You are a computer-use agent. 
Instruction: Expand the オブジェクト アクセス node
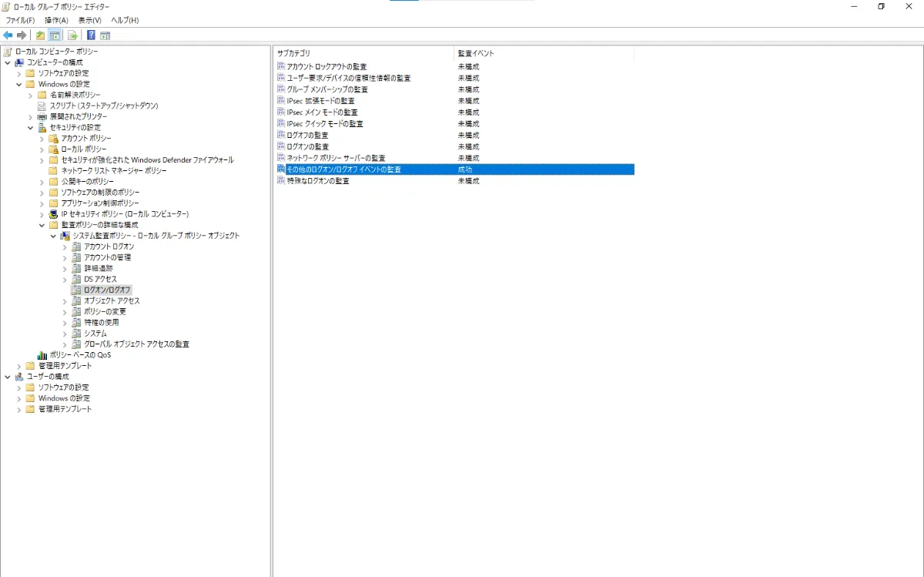coord(65,301)
